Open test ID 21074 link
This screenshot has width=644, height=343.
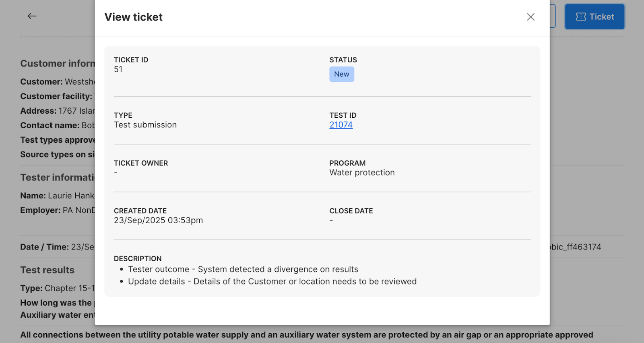pos(341,125)
